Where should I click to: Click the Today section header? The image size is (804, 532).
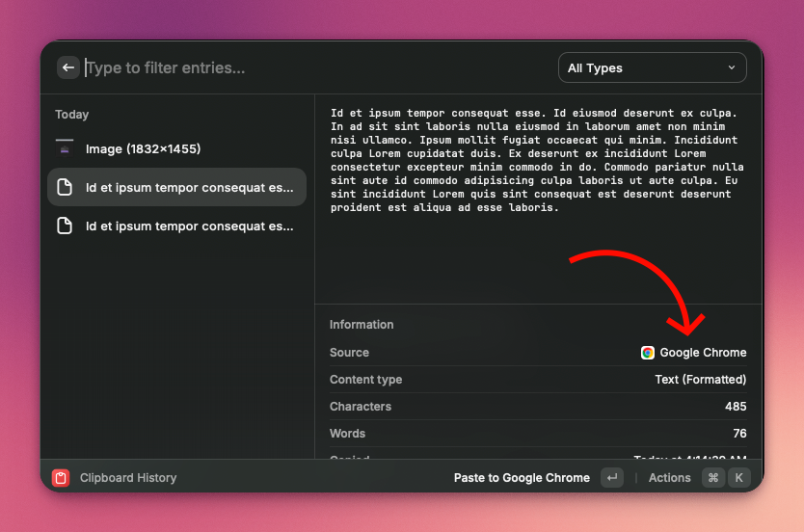click(71, 115)
